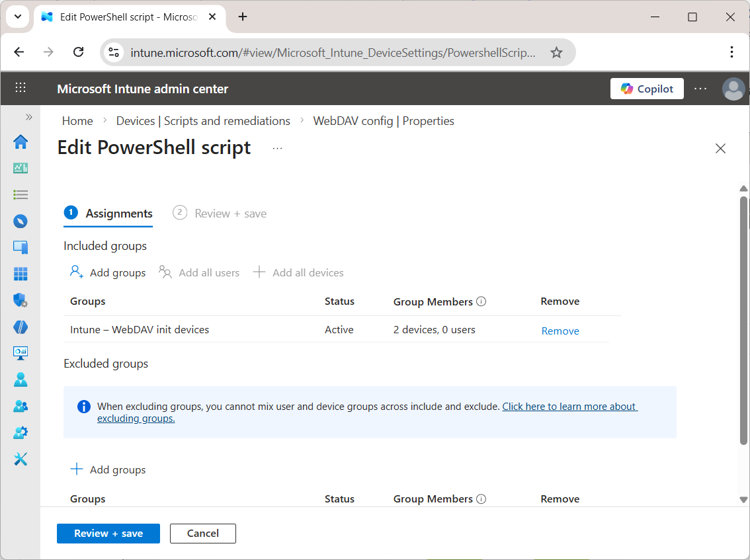Open the Apps grid icon
The height and width of the screenshot is (560, 750).
(20, 274)
